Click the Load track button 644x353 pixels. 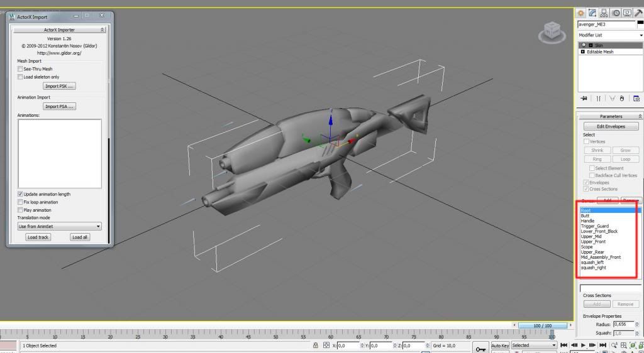[x=38, y=237]
